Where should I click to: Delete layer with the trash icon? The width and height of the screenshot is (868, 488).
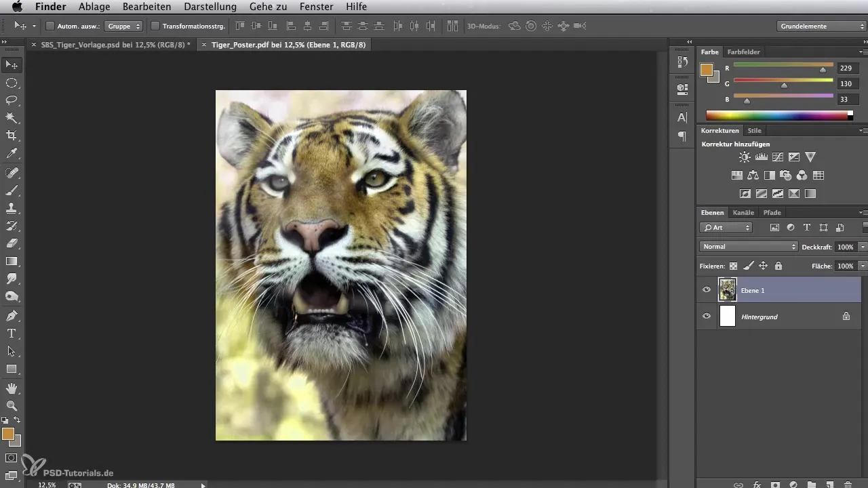click(848, 485)
